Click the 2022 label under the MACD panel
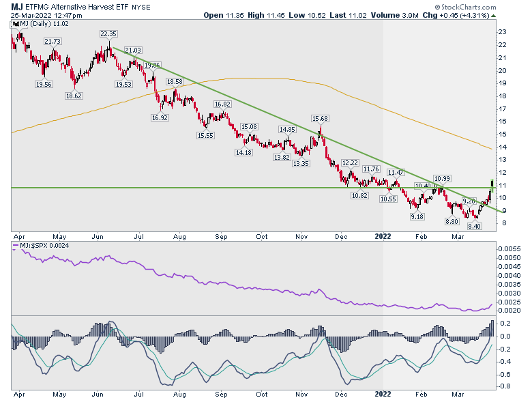 click(383, 394)
